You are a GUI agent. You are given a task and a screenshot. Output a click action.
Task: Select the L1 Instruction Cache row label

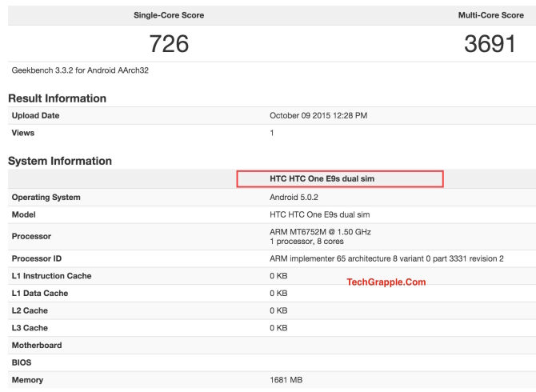(51, 276)
